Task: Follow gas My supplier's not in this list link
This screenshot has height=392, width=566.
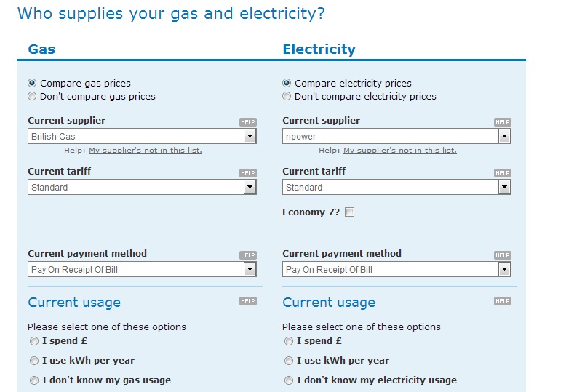Action: click(x=146, y=150)
